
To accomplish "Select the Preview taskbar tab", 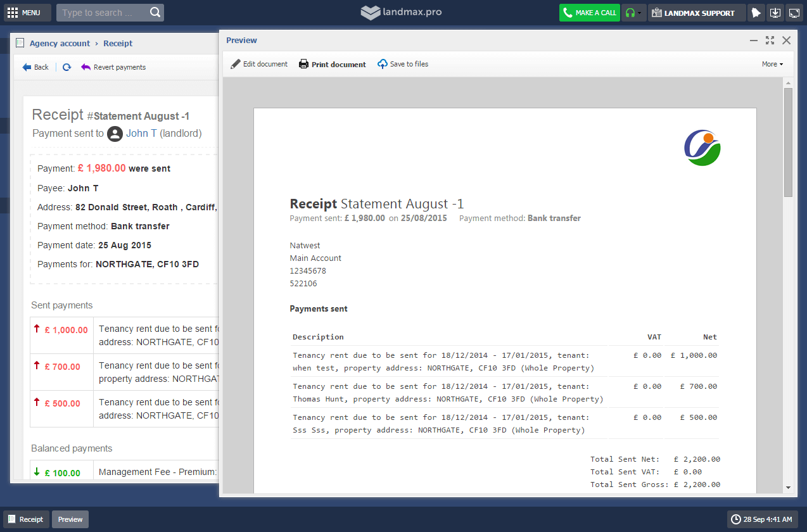I will (x=70, y=519).
